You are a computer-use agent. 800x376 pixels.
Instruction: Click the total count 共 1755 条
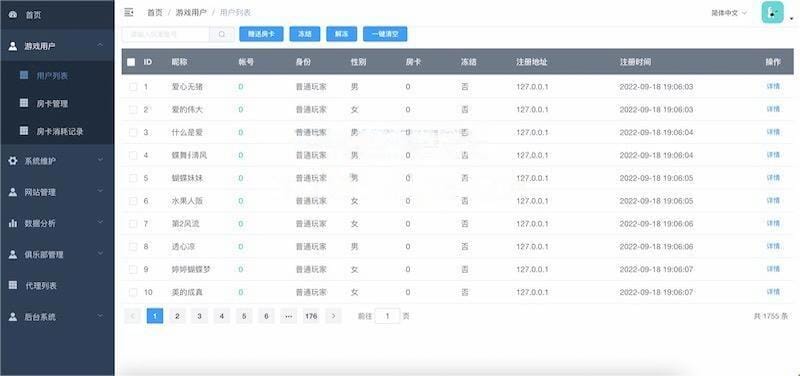point(770,316)
